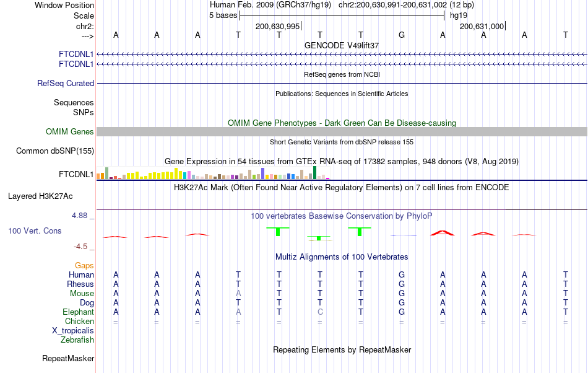Click the 100 Vert. Cons label
The width and height of the screenshot is (588, 373).
[35, 230]
